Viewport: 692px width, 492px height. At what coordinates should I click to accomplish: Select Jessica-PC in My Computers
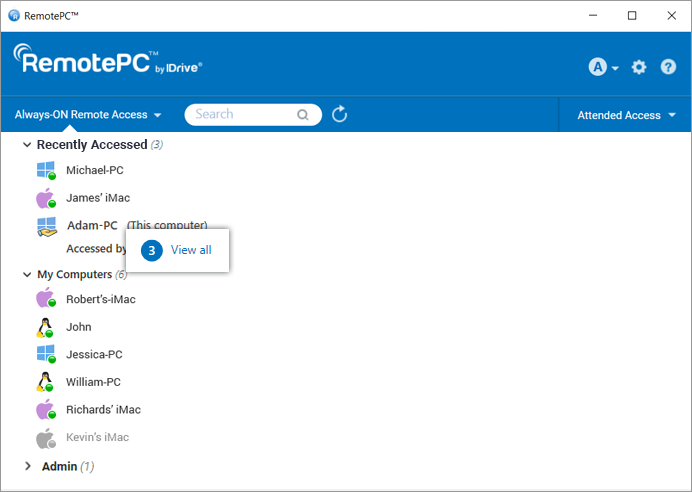click(x=94, y=354)
